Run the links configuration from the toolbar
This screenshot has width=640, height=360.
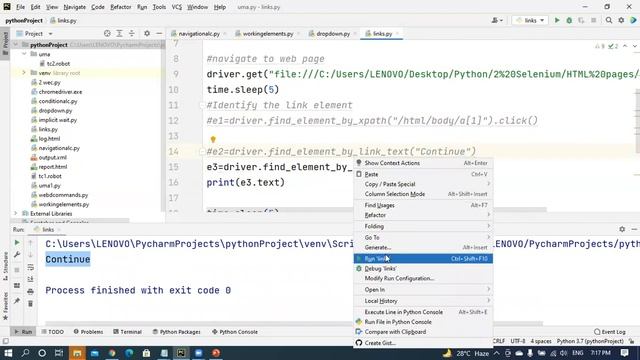(x=557, y=20)
